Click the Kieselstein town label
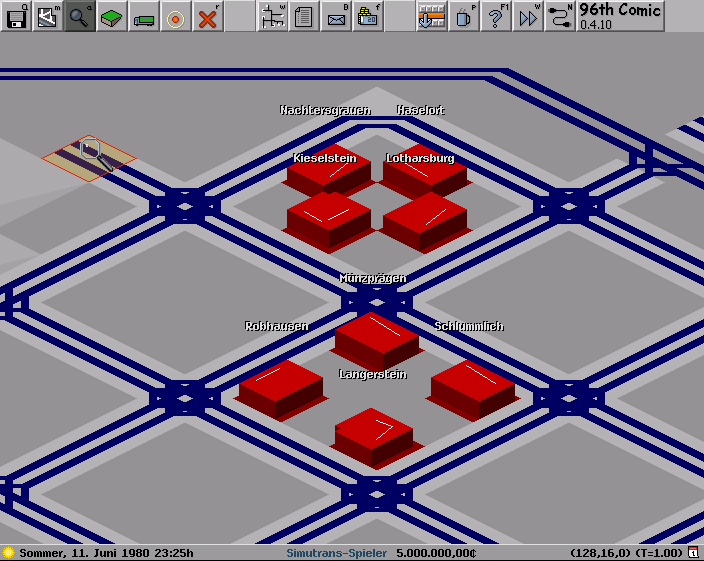This screenshot has height=561, width=704. click(x=325, y=158)
